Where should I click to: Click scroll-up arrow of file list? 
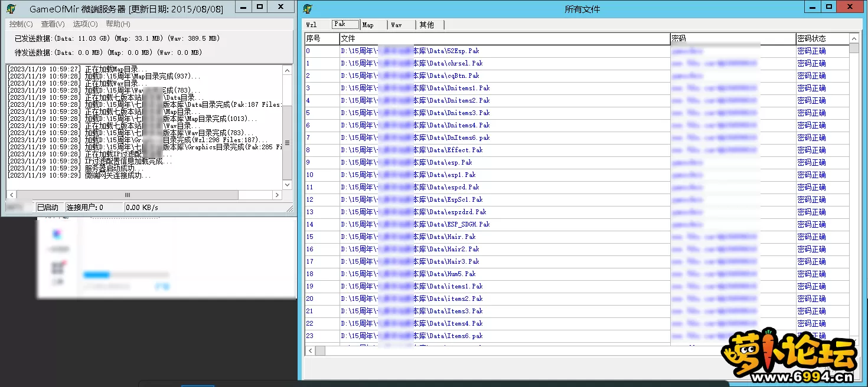pos(854,38)
